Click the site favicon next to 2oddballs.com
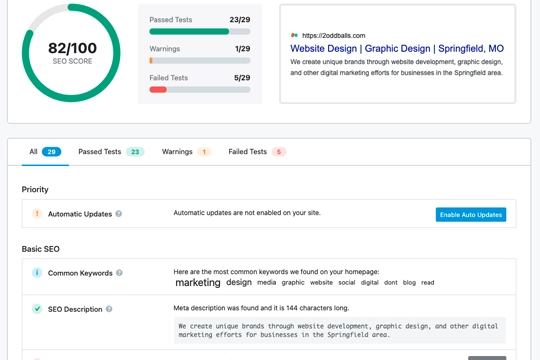Viewport: 540px width, 360px height. [x=294, y=35]
